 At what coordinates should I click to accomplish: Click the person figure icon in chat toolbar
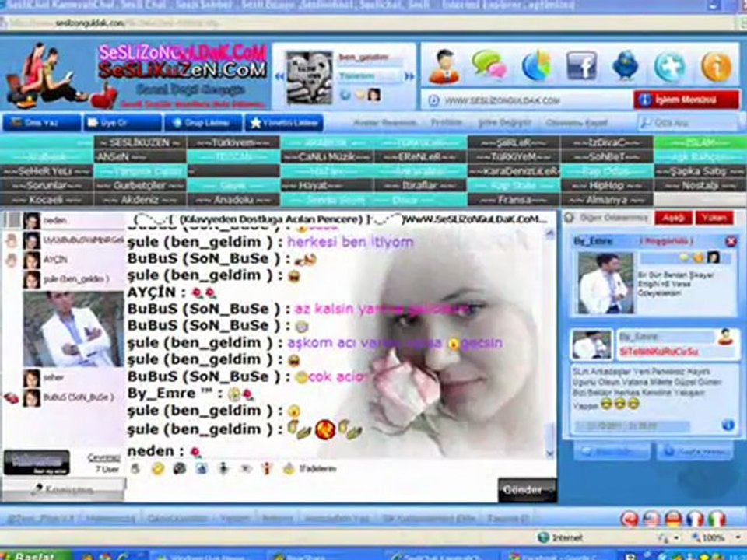223,469
